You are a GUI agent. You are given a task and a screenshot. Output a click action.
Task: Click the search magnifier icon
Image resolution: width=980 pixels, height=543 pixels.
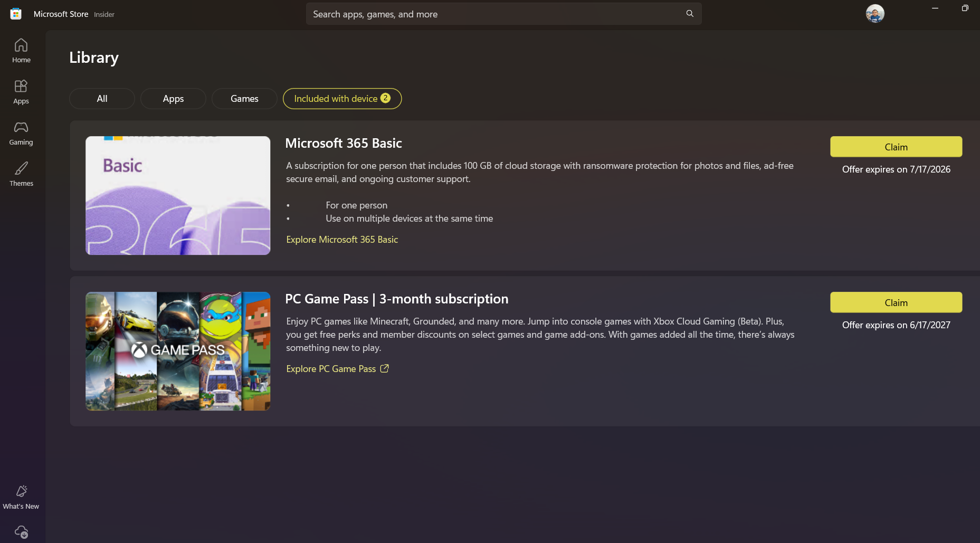point(690,14)
